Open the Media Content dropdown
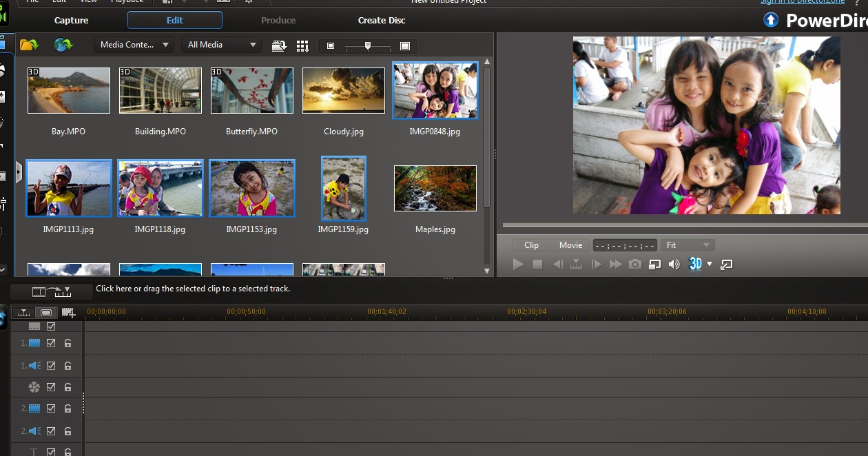The width and height of the screenshot is (868, 456). click(x=134, y=45)
